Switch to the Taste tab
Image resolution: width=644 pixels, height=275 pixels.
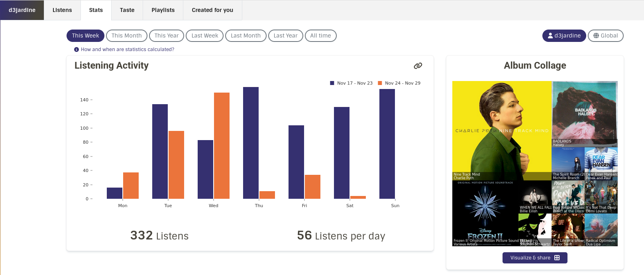pos(127,10)
